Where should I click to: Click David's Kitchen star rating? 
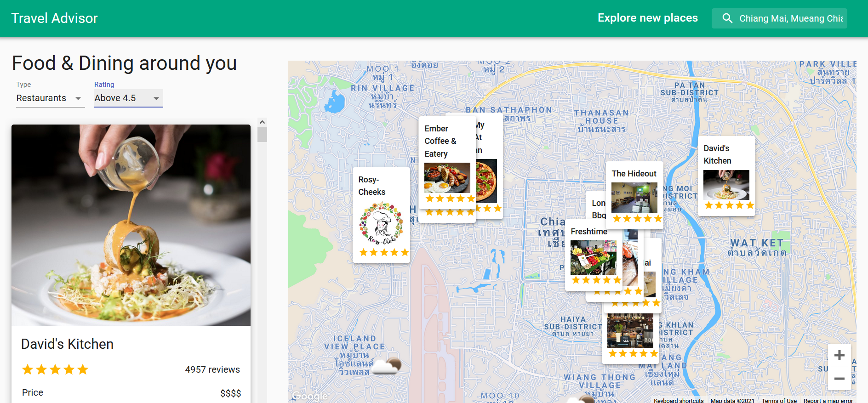point(55,369)
